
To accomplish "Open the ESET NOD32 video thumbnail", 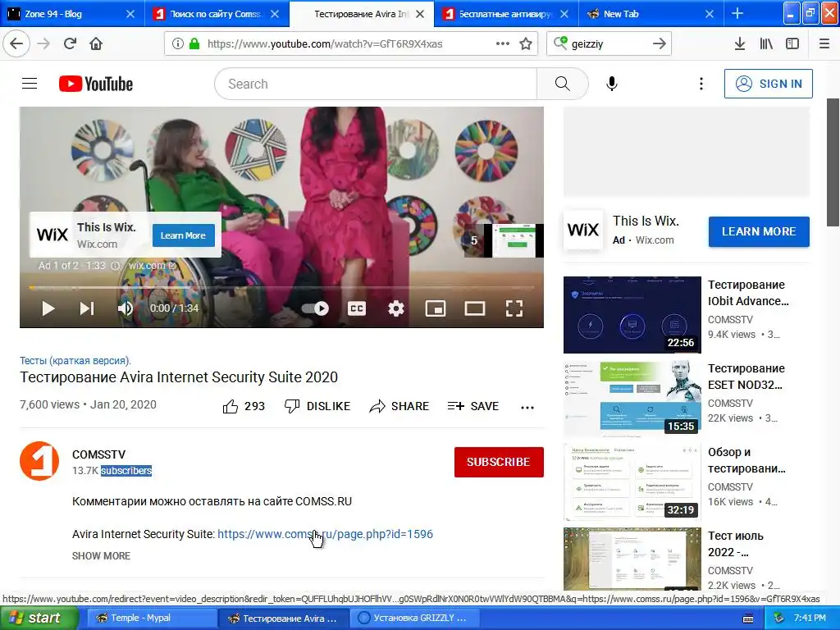I will pos(632,398).
